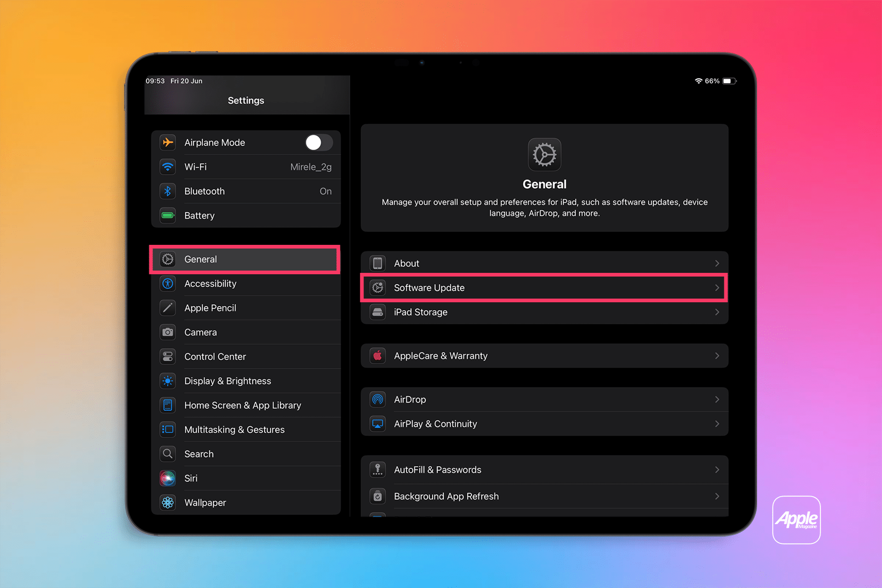Click the battery status bar icon
Image resolution: width=882 pixels, height=588 pixels.
(x=729, y=81)
